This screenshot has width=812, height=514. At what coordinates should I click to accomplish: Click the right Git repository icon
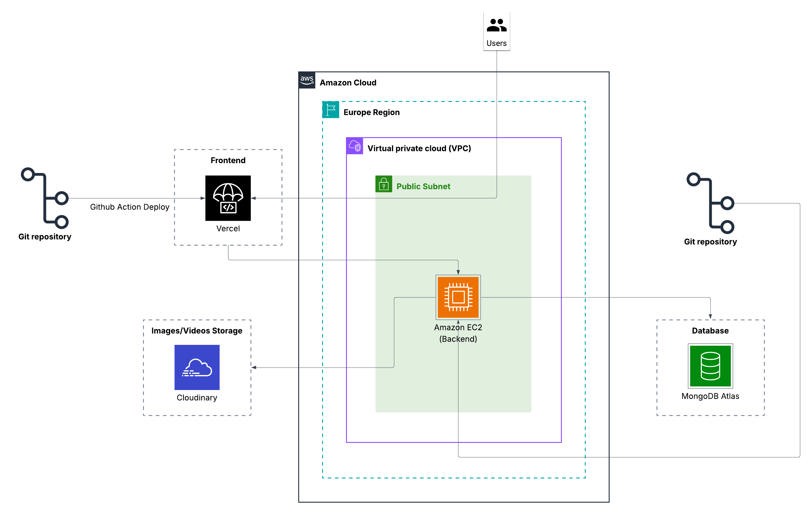711,203
